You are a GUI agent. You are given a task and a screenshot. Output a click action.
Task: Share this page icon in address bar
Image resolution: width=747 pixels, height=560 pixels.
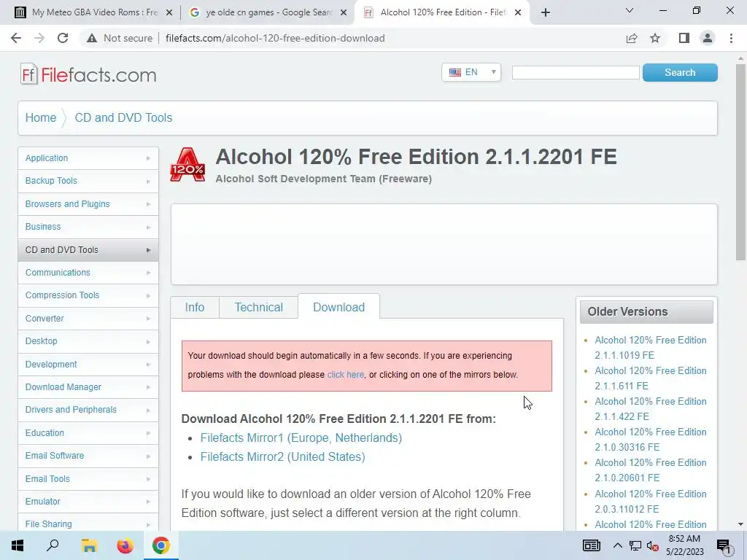[632, 38]
